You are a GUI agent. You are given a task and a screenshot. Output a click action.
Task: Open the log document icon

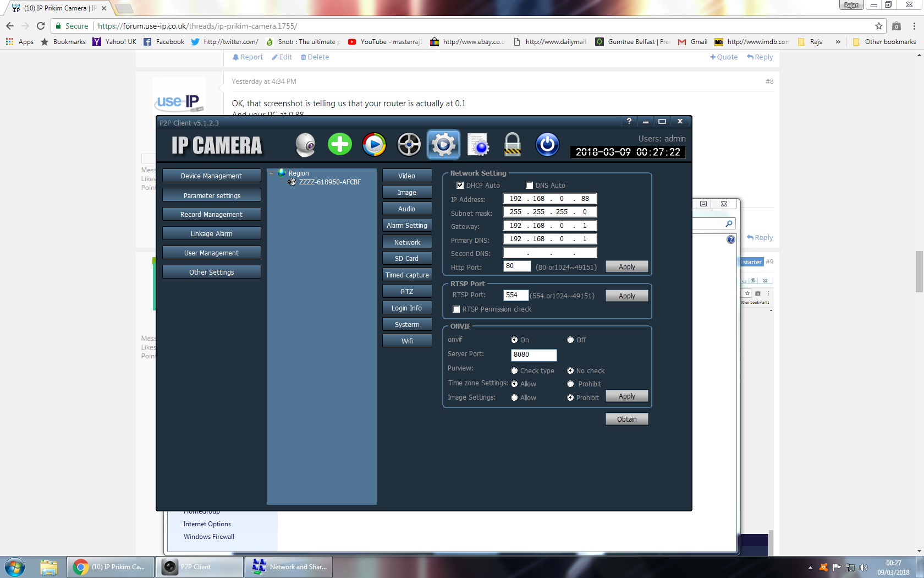click(x=478, y=145)
